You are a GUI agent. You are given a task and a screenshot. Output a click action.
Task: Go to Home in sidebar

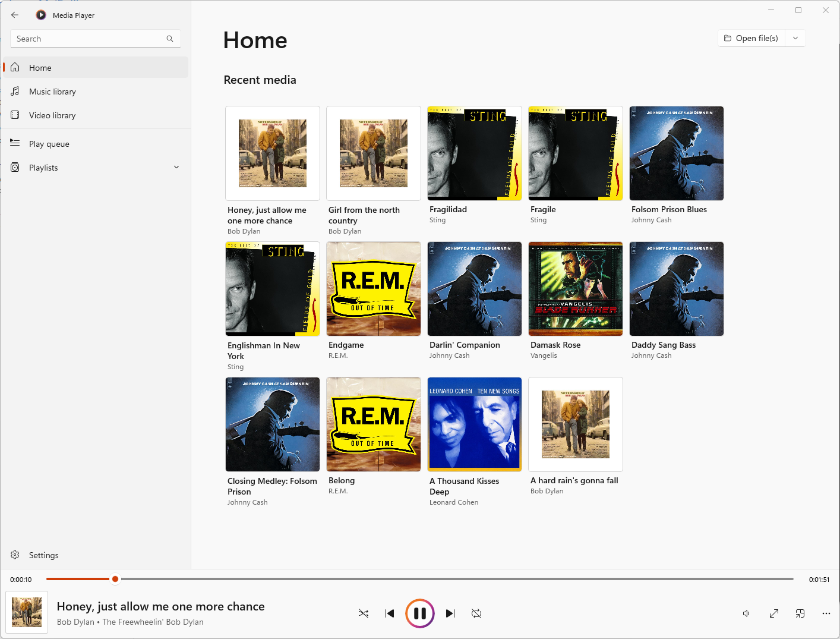pos(96,68)
